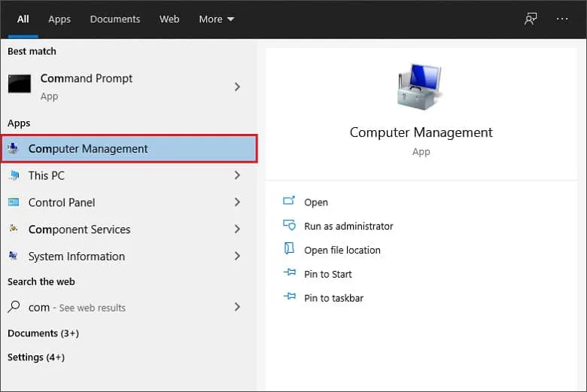587x392 pixels.
Task: Open the three-dot options menu
Action: 562,19
